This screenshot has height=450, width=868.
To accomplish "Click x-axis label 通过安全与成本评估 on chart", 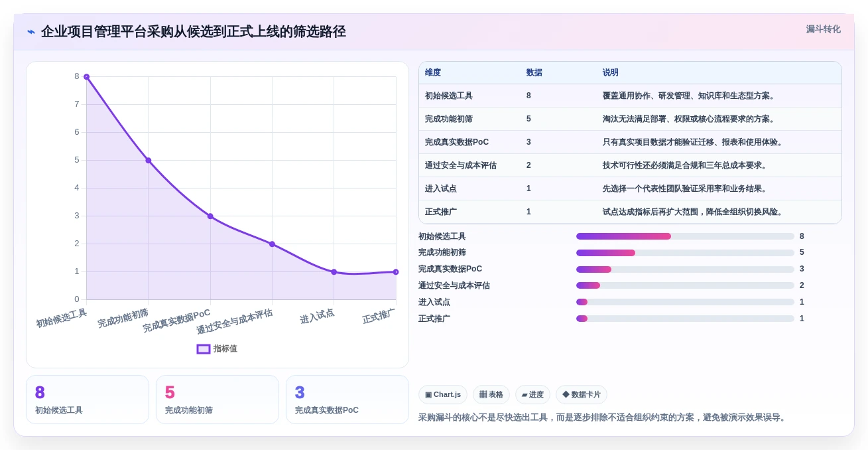I will click(235, 321).
